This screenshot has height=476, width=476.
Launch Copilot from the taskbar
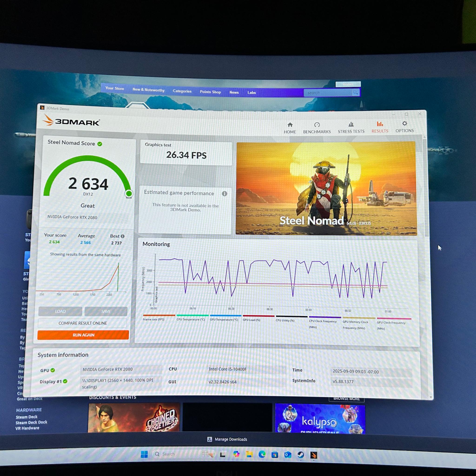236,454
